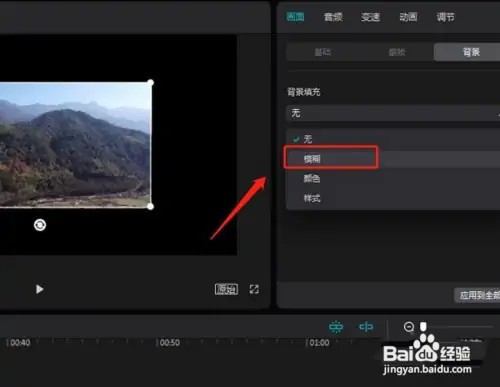Toggle the teal linkage timeline icon
500x387 pixels.
point(366,327)
